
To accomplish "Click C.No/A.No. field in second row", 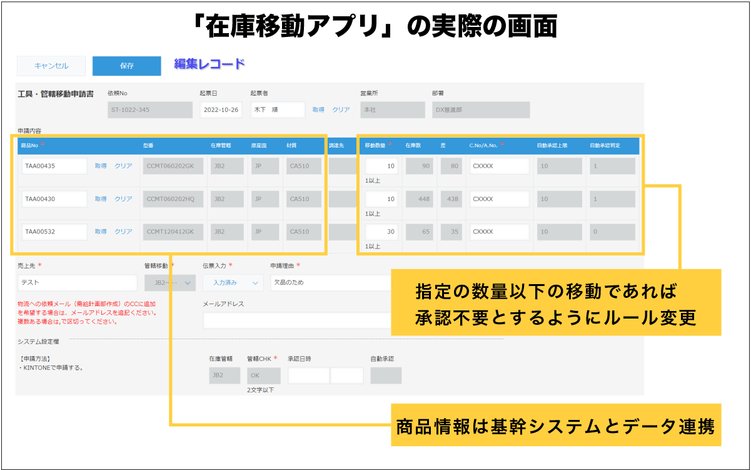I will click(x=498, y=199).
